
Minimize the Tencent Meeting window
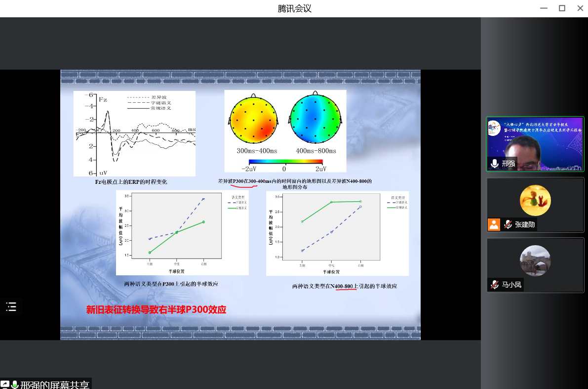544,8
